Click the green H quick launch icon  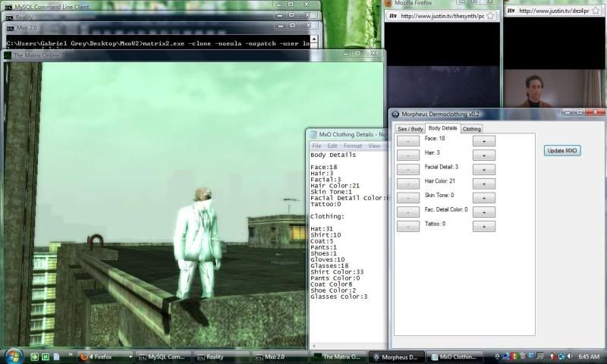click(x=46, y=356)
